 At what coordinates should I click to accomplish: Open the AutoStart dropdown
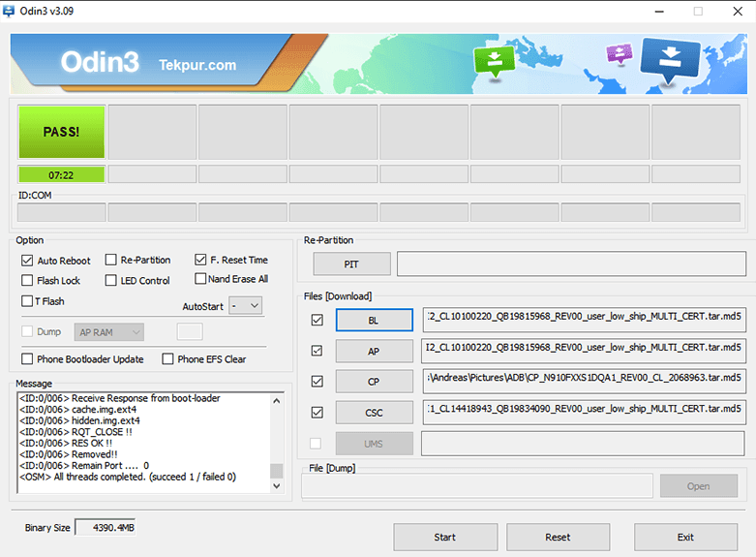pyautogui.click(x=246, y=306)
